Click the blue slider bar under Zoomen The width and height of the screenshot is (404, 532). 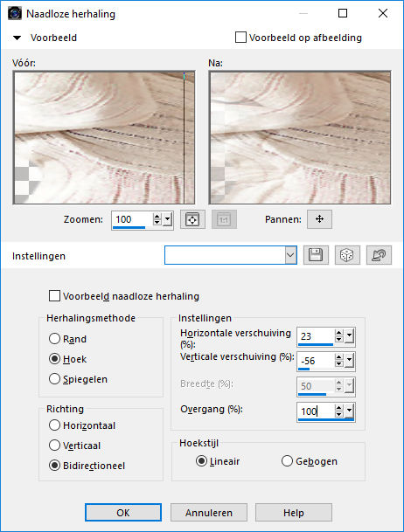(129, 227)
